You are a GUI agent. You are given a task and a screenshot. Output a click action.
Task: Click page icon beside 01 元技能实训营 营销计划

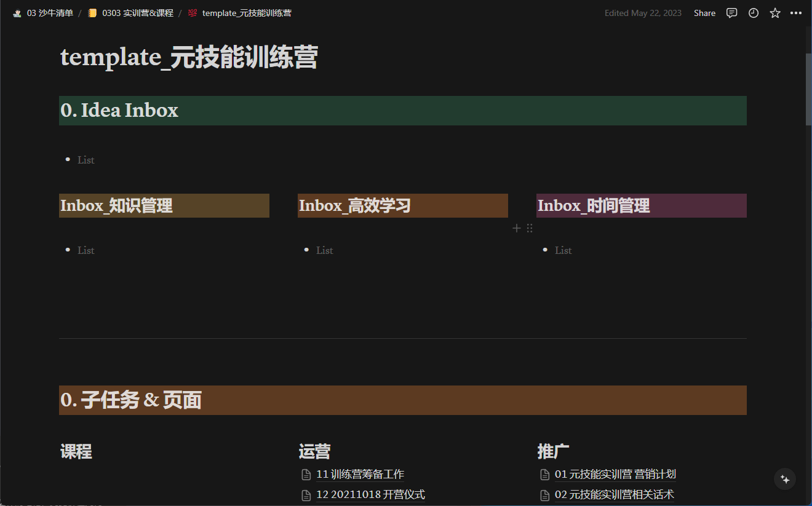[x=544, y=475]
